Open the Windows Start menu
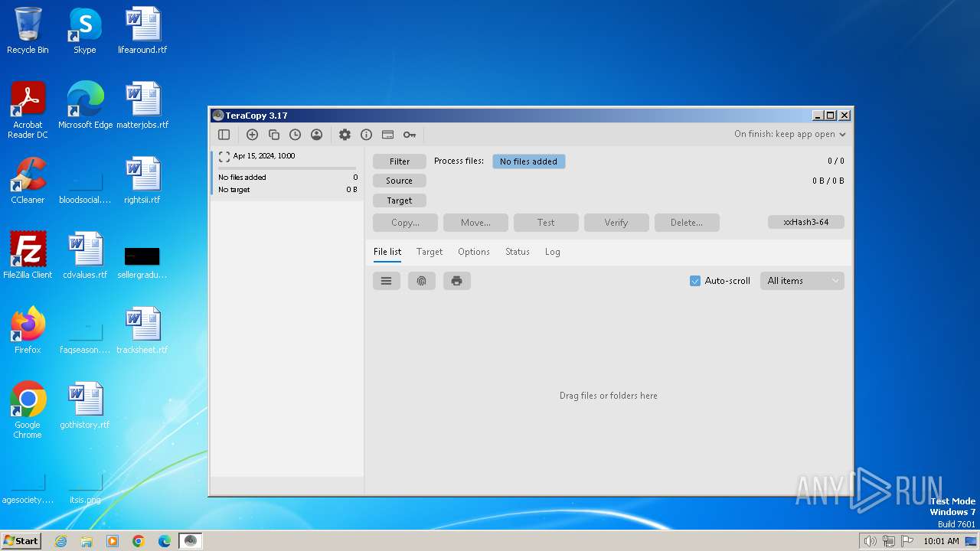Image resolution: width=980 pixels, height=551 pixels. click(x=21, y=540)
